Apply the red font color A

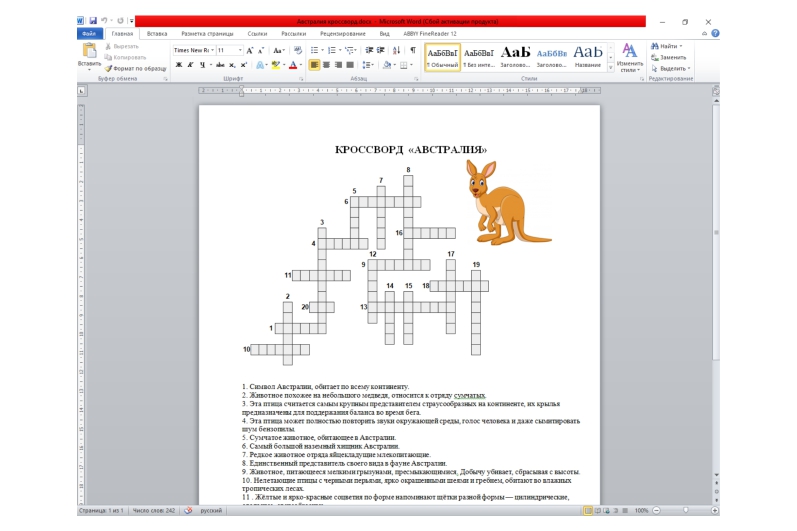point(293,65)
